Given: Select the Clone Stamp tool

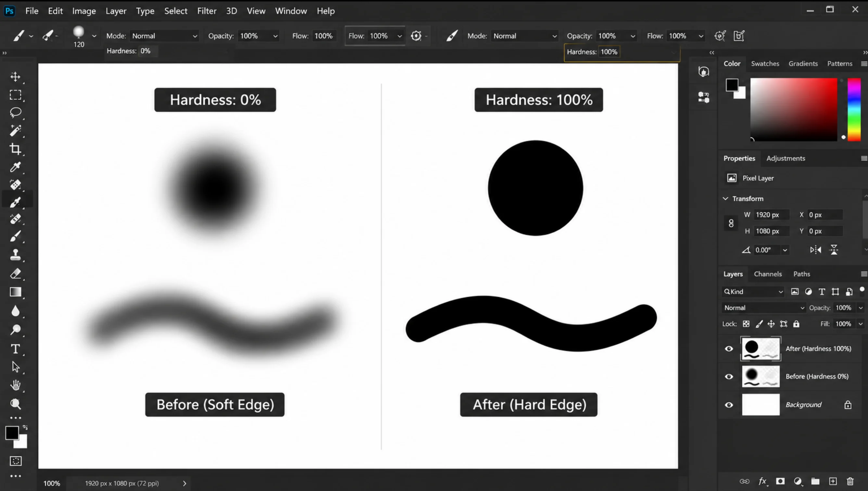Looking at the screenshot, I should [15, 255].
